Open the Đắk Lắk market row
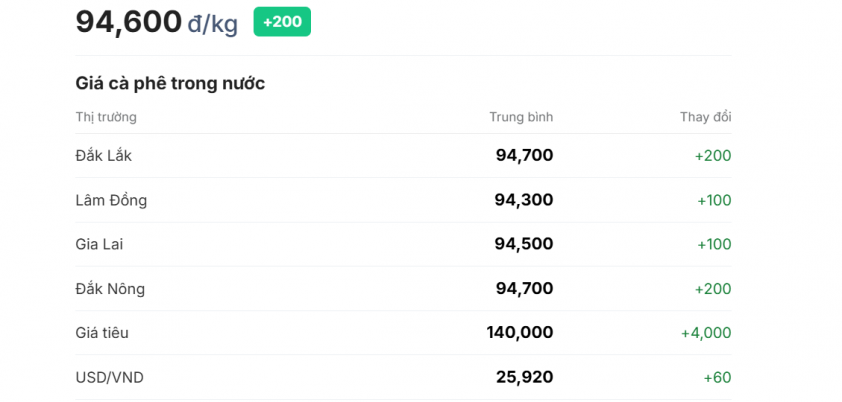This screenshot has width=842, height=402. pos(403,156)
